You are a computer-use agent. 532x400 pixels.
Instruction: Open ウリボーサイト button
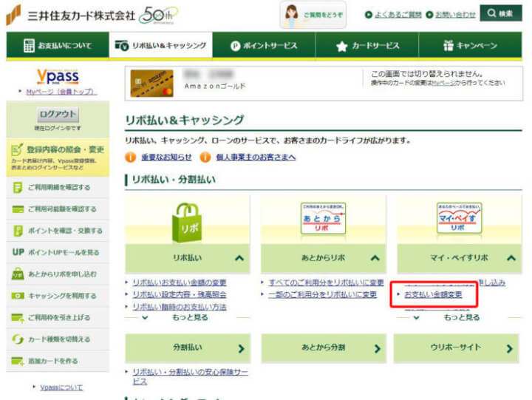457,348
